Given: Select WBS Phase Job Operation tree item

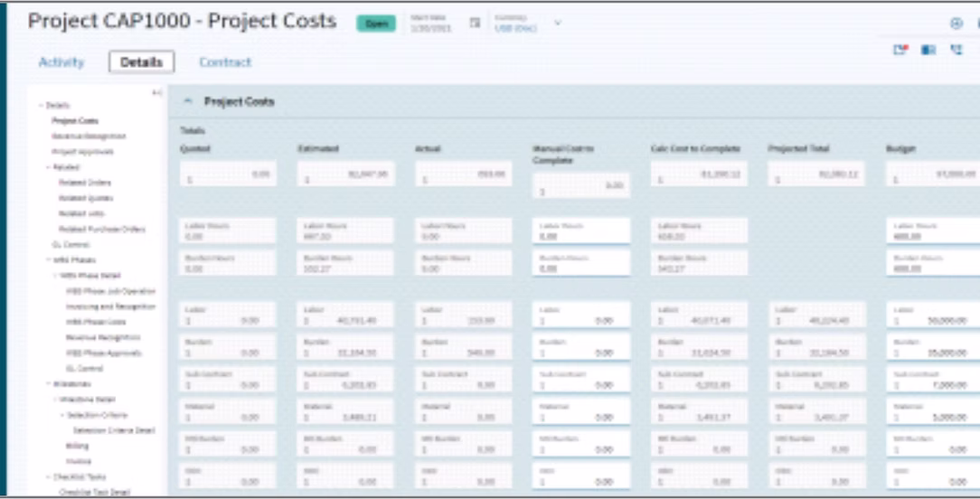Looking at the screenshot, I should 110,291.
